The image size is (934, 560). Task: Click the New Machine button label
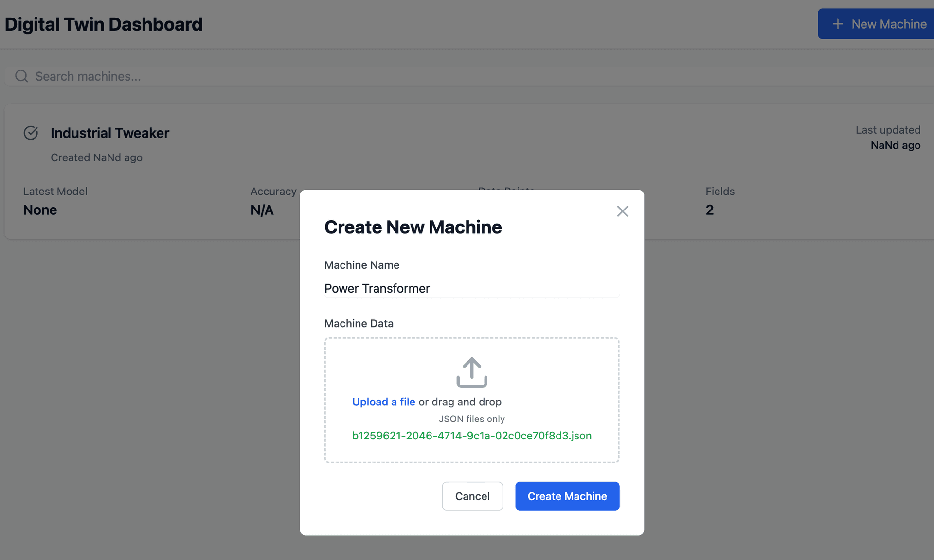point(889,24)
